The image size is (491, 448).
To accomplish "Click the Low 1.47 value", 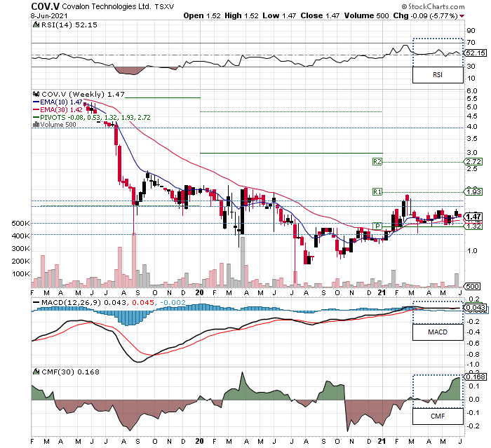I will (x=279, y=15).
